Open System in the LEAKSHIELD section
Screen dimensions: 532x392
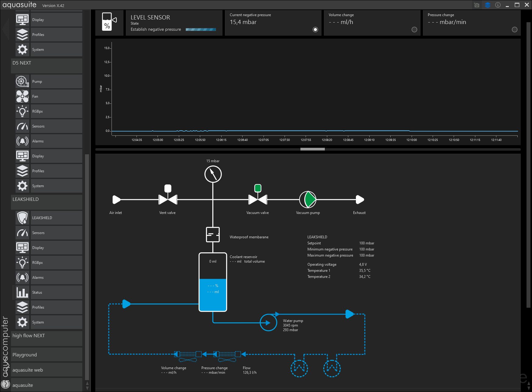49,322
